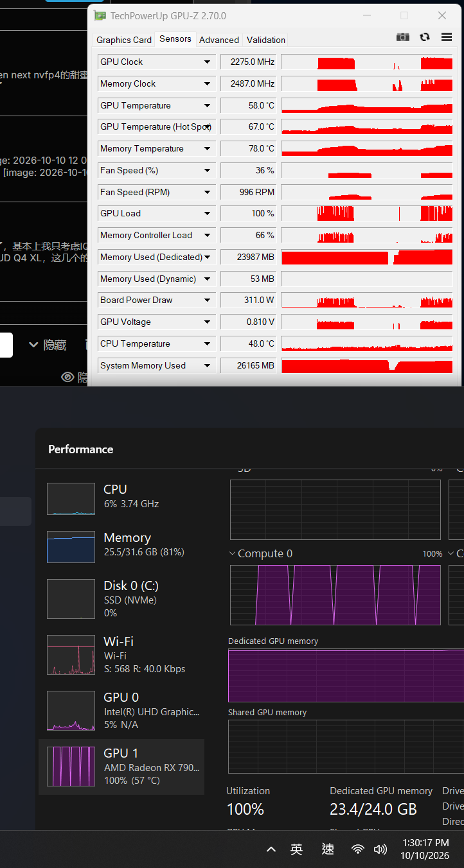Open the Memory Used (Dynamic) dropdown

pos(208,279)
